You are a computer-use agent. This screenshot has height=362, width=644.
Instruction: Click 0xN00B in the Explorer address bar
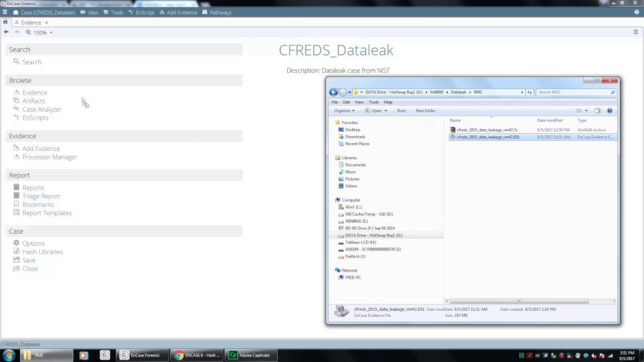point(437,92)
